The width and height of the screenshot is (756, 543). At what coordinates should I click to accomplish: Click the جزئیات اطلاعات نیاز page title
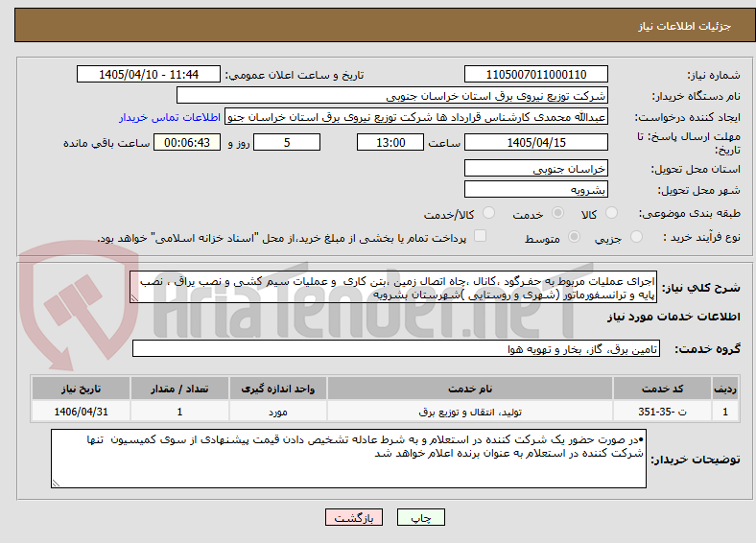click(685, 26)
